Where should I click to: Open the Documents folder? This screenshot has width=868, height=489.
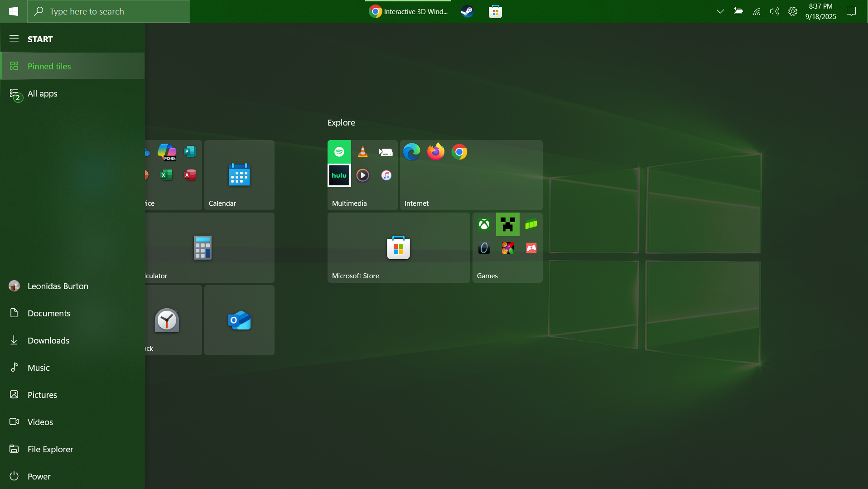(72, 313)
